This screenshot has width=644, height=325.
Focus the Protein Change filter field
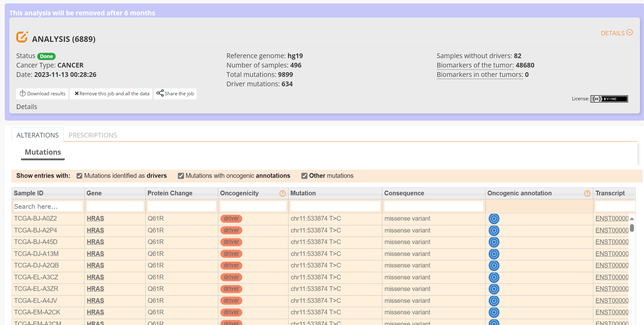tap(182, 206)
